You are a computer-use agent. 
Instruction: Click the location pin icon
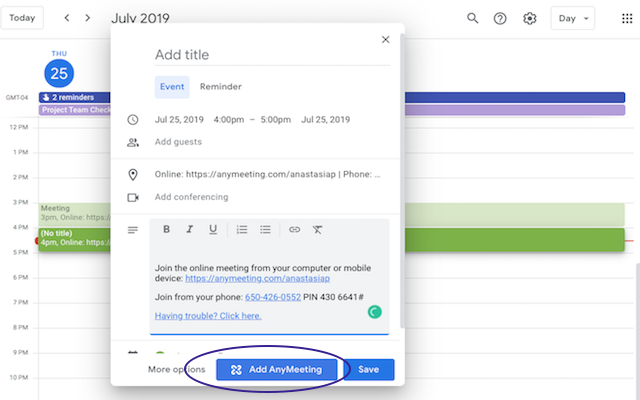(133, 175)
